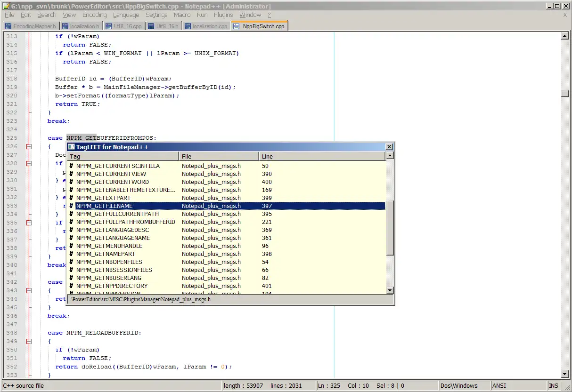Sort the list by Tag column header
572x392 pixels.
[x=123, y=156]
